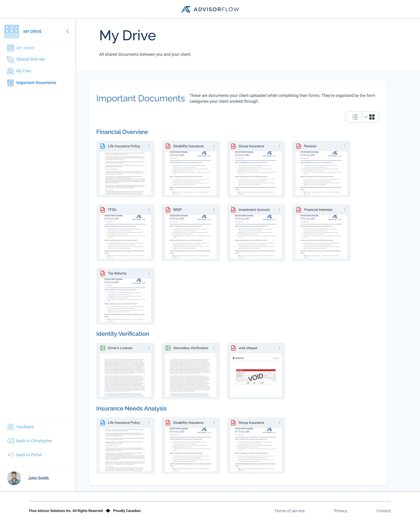Click the Back to Portal arrow icon
The height and width of the screenshot is (523, 420).
point(10,455)
